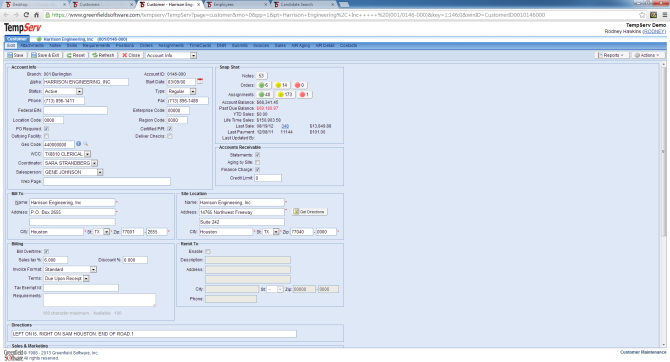Switch to the Employees browser tab
This screenshot has height=362, width=670.
pos(235,4)
